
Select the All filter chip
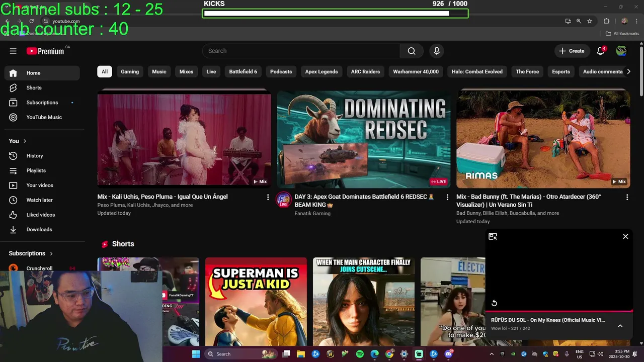105,71
